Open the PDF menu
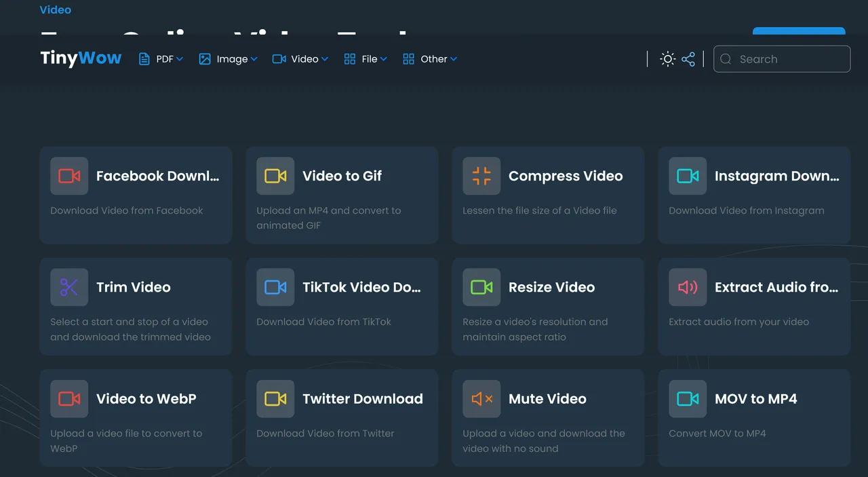Viewport: 868px width, 477px height. (161, 59)
